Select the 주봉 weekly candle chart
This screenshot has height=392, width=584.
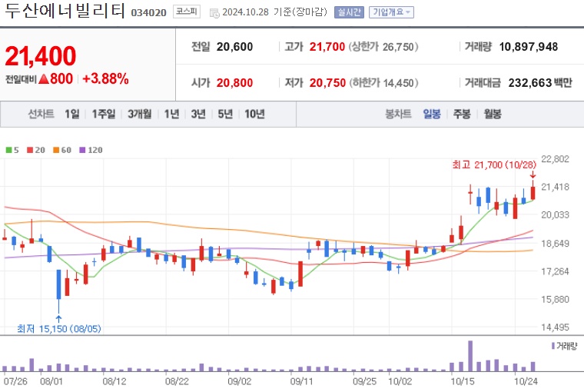tap(462, 114)
